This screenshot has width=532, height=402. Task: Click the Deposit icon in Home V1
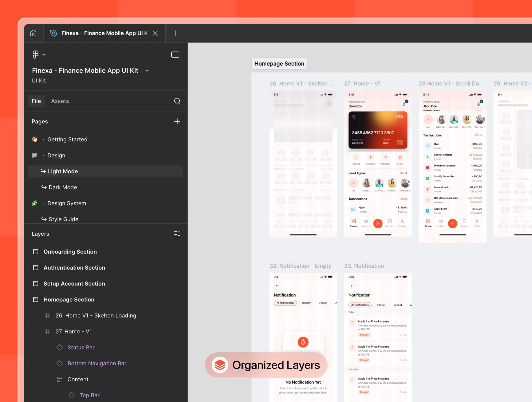pyautogui.click(x=356, y=158)
